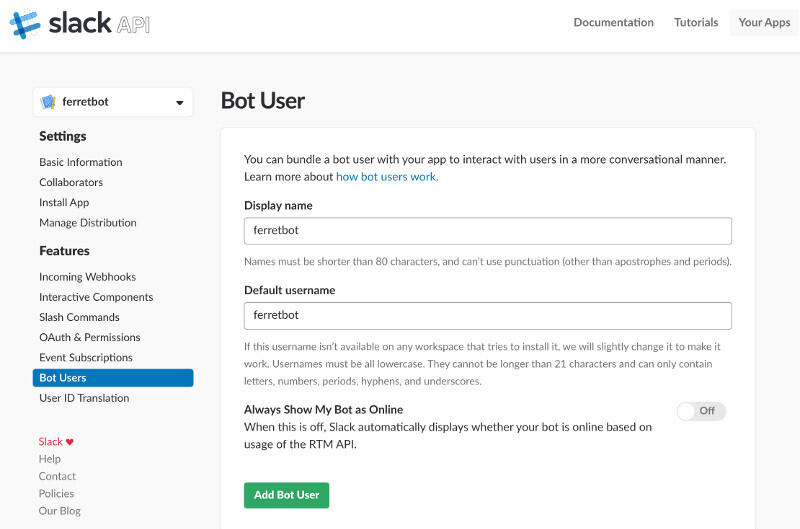Click the Slack hash logo icon
The image size is (800, 529).
click(25, 24)
